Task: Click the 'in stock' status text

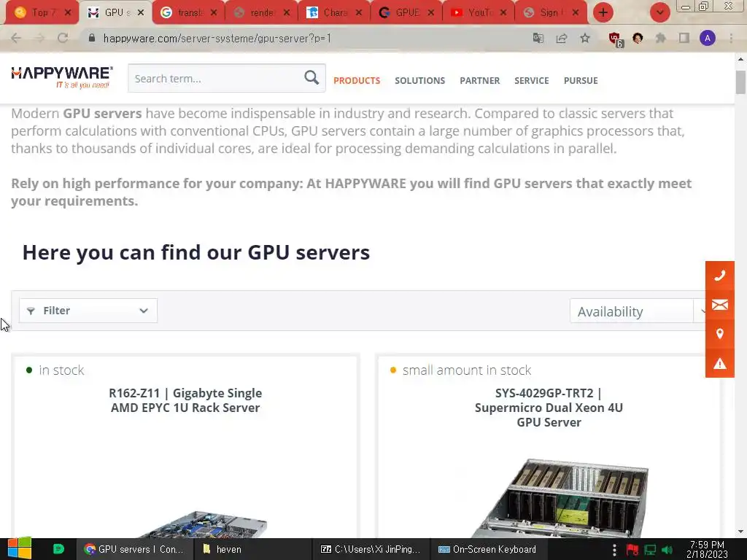Action: point(61,370)
